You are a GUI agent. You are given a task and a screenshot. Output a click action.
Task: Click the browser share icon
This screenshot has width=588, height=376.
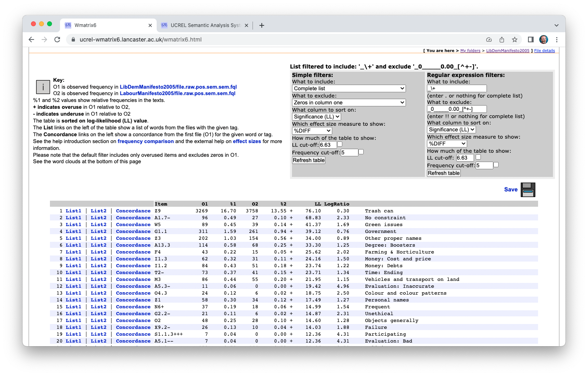tap(501, 39)
